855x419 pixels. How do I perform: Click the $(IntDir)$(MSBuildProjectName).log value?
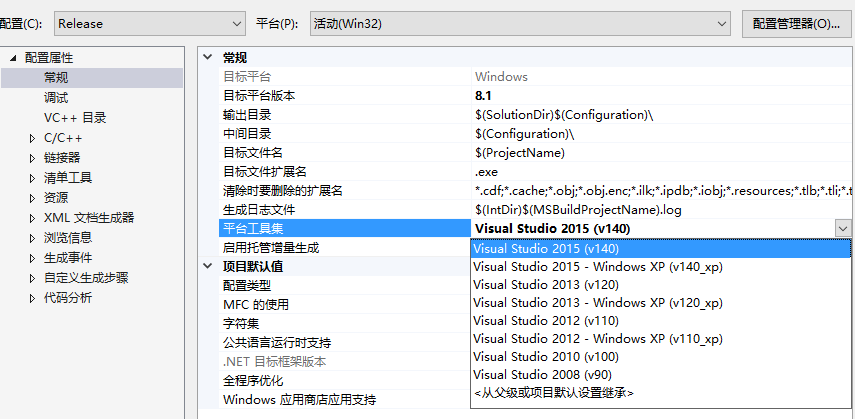[x=578, y=210]
